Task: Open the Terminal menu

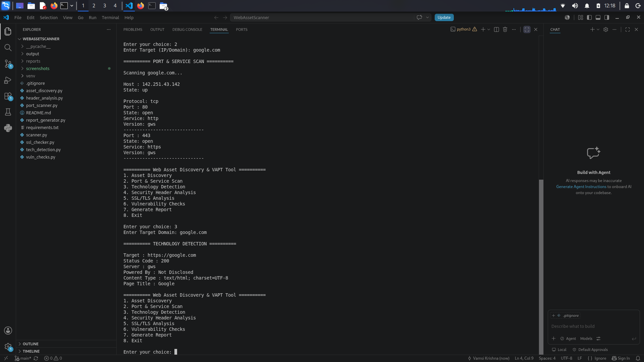Action: pyautogui.click(x=110, y=17)
